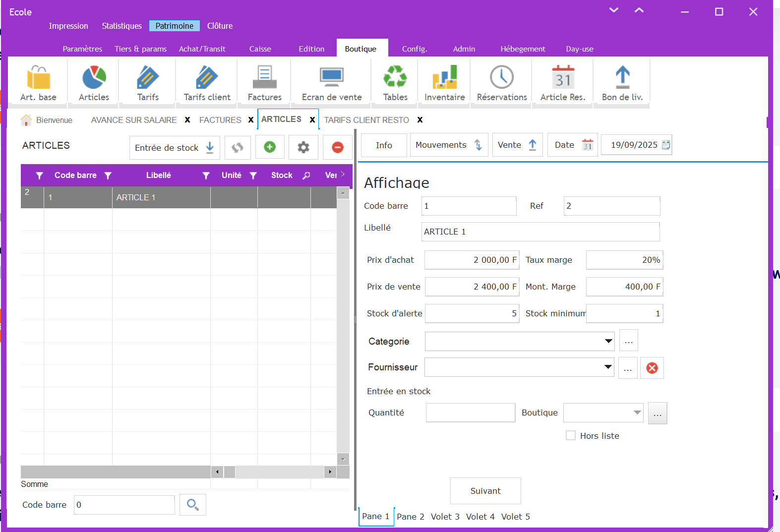Click the red clear Fournisseur icon

(652, 368)
